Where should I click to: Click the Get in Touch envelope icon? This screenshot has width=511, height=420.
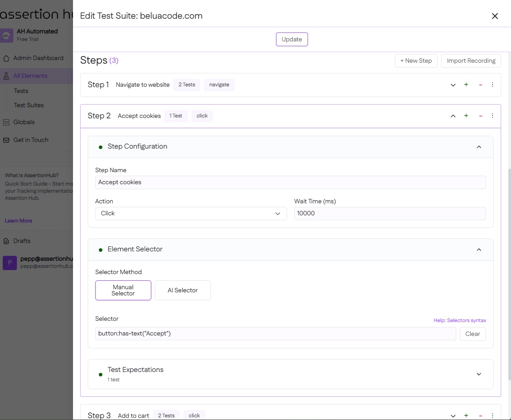click(6, 140)
